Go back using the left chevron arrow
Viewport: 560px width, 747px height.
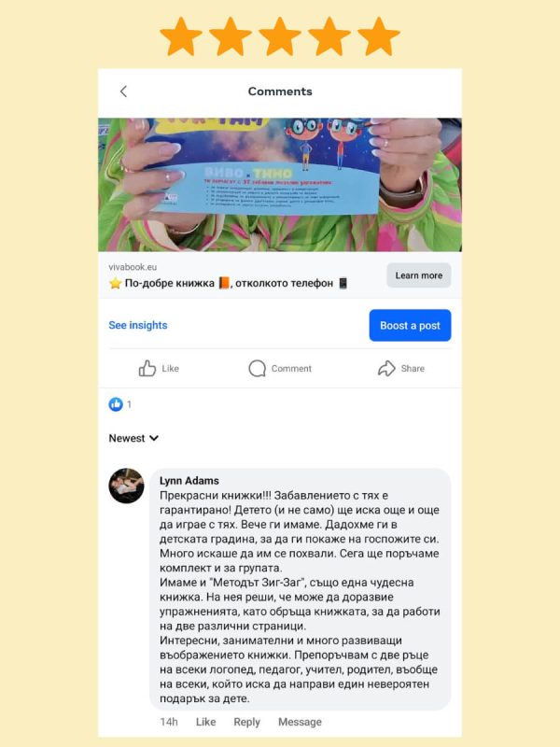coord(123,92)
